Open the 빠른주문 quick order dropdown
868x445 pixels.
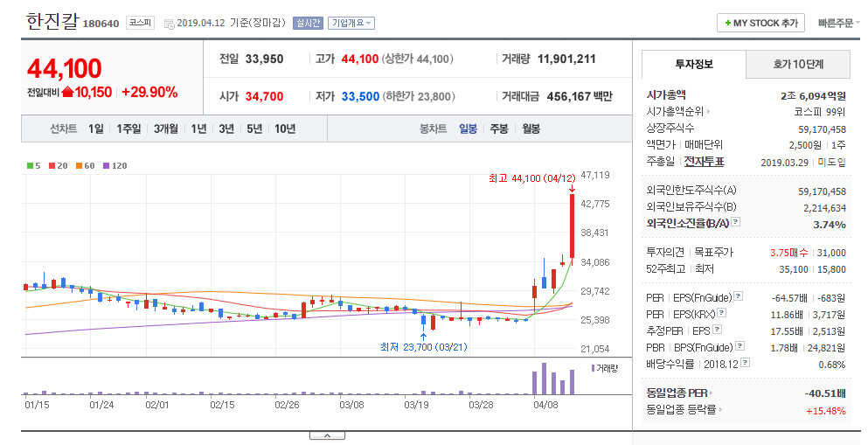coord(838,23)
